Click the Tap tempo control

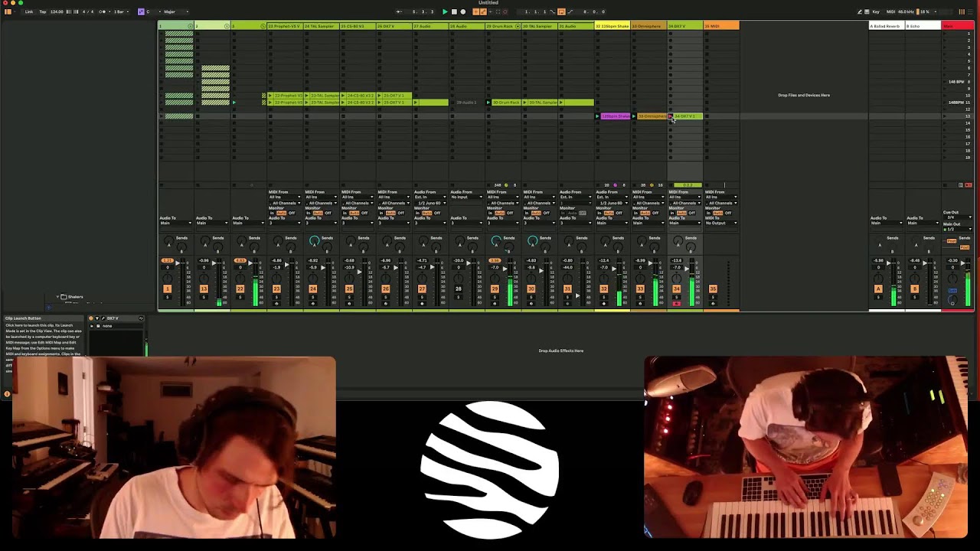[41, 11]
